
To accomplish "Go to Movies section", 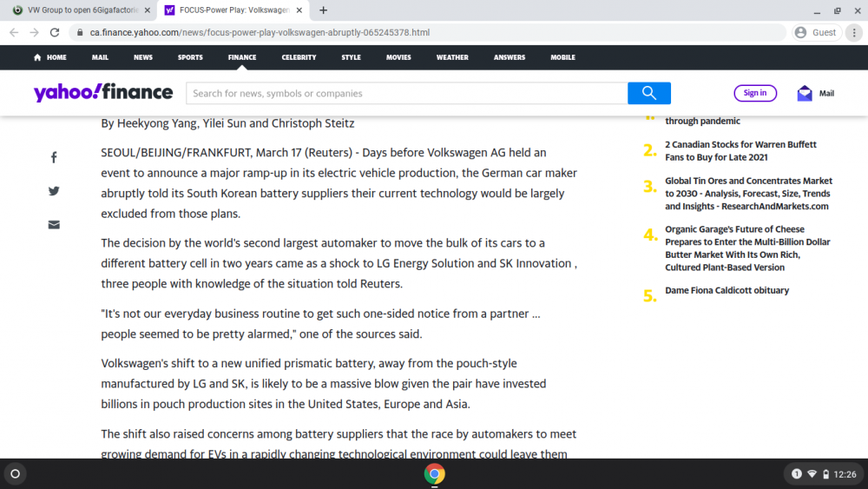I will (x=398, y=57).
